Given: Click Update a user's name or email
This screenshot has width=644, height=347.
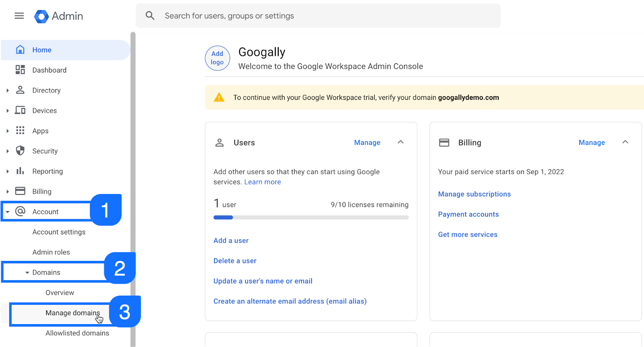Looking at the screenshot, I should 263,281.
